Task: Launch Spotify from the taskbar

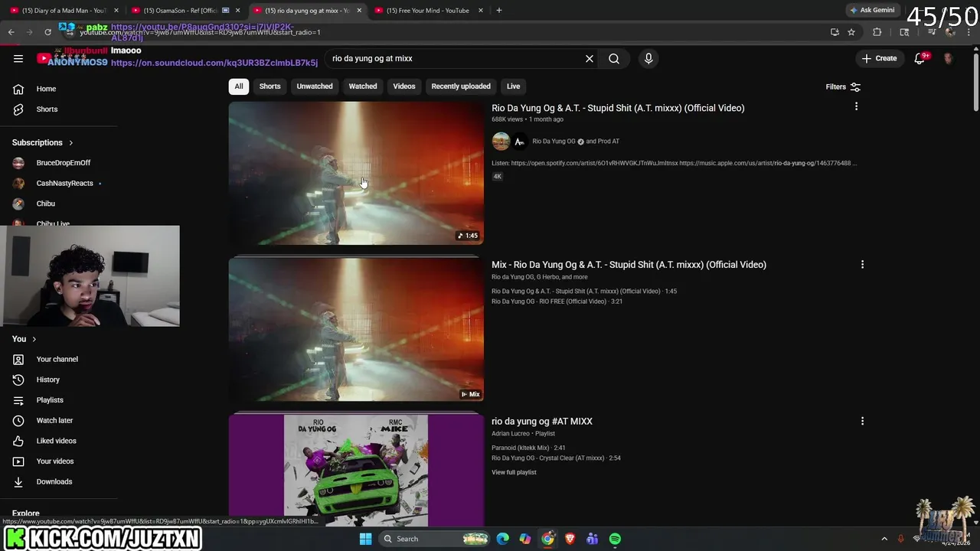Action: [x=615, y=539]
